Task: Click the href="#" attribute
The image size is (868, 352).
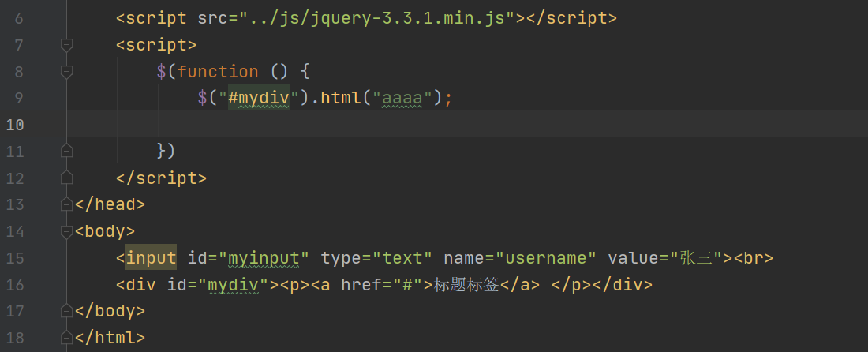Action: tap(381, 284)
